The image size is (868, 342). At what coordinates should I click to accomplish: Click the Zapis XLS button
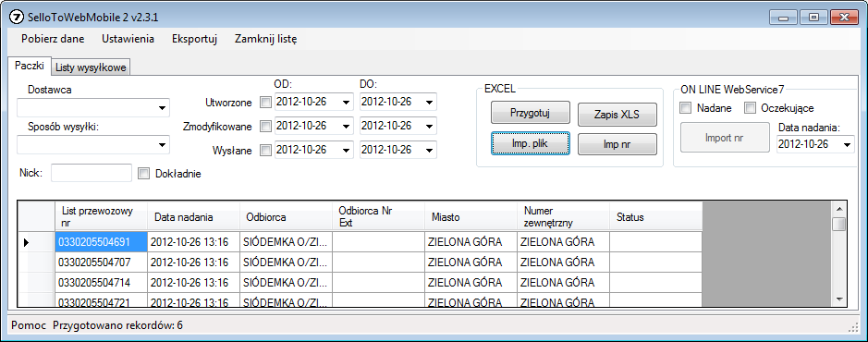[x=617, y=115]
